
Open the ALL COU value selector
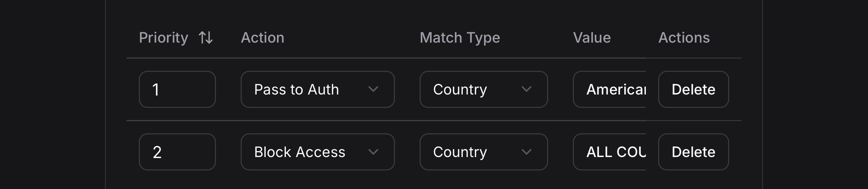click(610, 152)
